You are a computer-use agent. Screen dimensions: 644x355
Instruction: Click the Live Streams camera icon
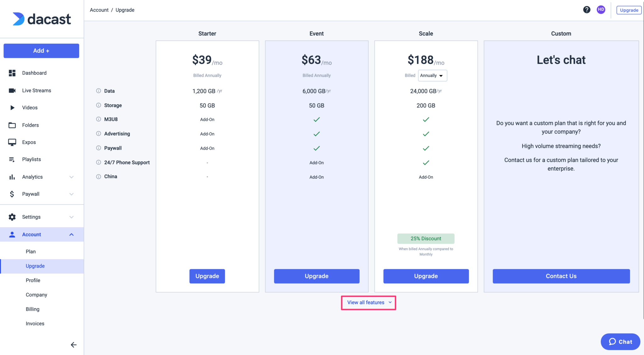12,91
